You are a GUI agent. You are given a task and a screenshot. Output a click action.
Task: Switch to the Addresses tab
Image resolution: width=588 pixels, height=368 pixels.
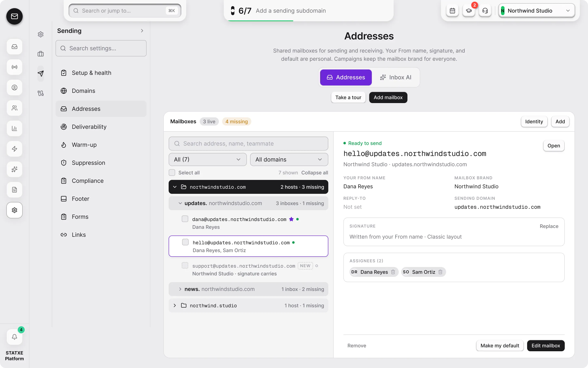345,77
